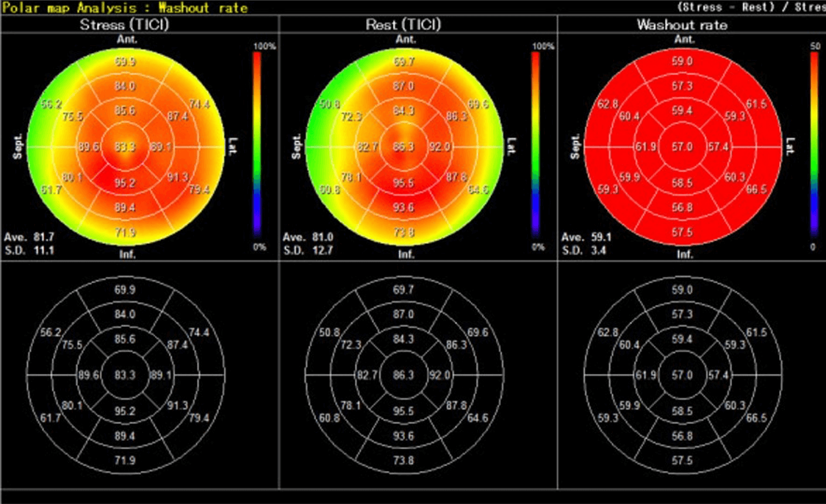Screen dimensions: 826x504
Task: Click the Stress map color scale bar
Action: coord(257,144)
